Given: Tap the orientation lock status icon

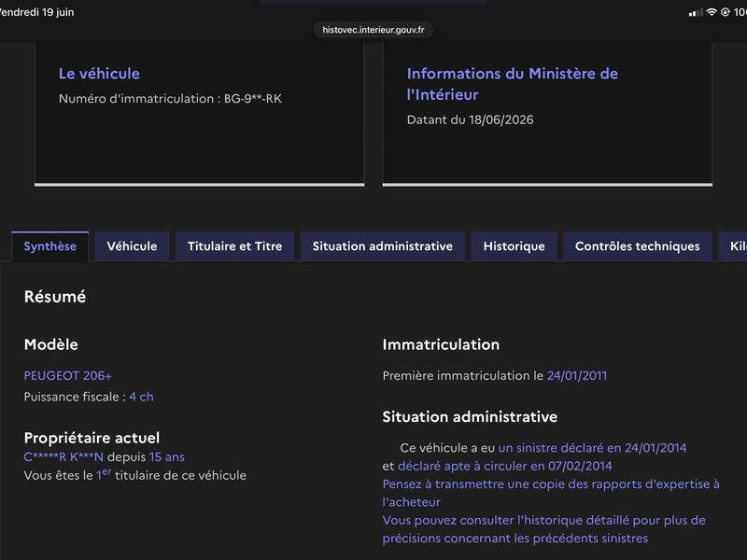Looking at the screenshot, I should [726, 12].
